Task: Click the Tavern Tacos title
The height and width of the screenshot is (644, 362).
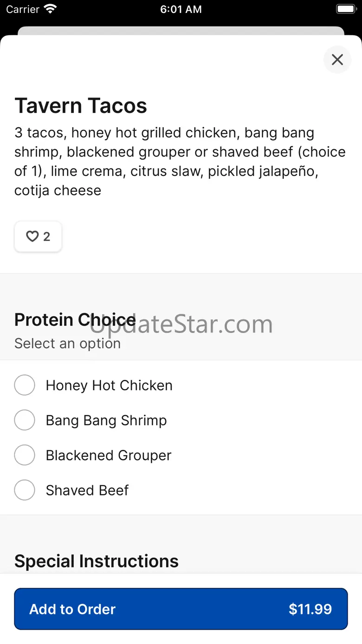Action: [x=81, y=106]
